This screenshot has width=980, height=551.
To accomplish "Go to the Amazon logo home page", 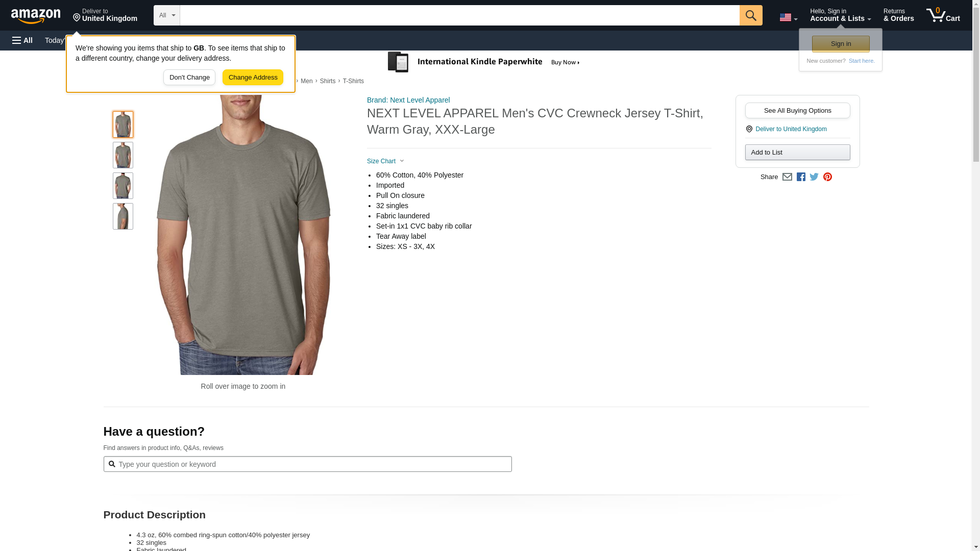I will pyautogui.click(x=36, y=16).
